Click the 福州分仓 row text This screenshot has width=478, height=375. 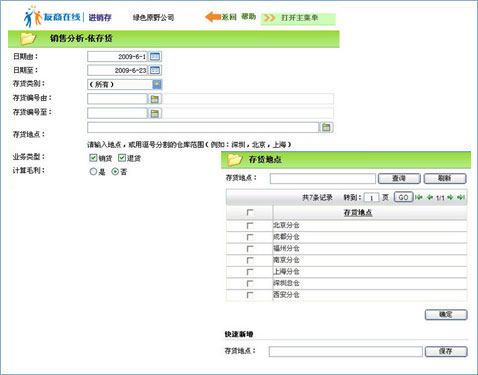(286, 249)
